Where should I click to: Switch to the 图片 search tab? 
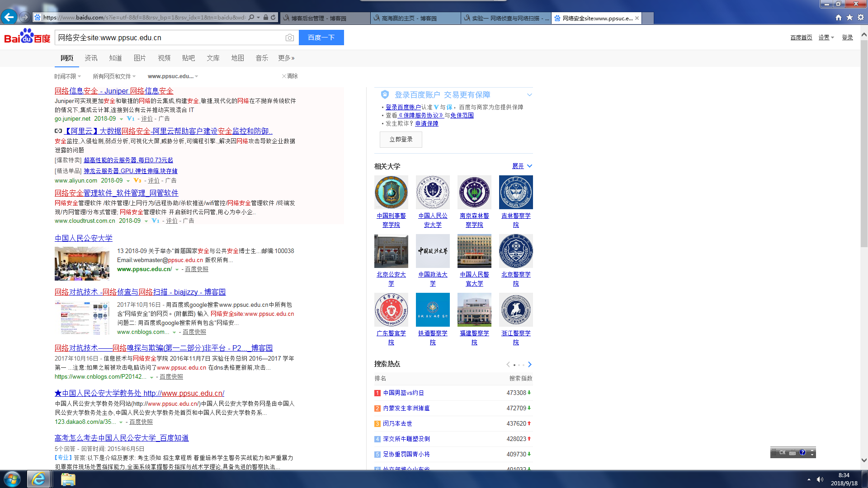pos(140,58)
